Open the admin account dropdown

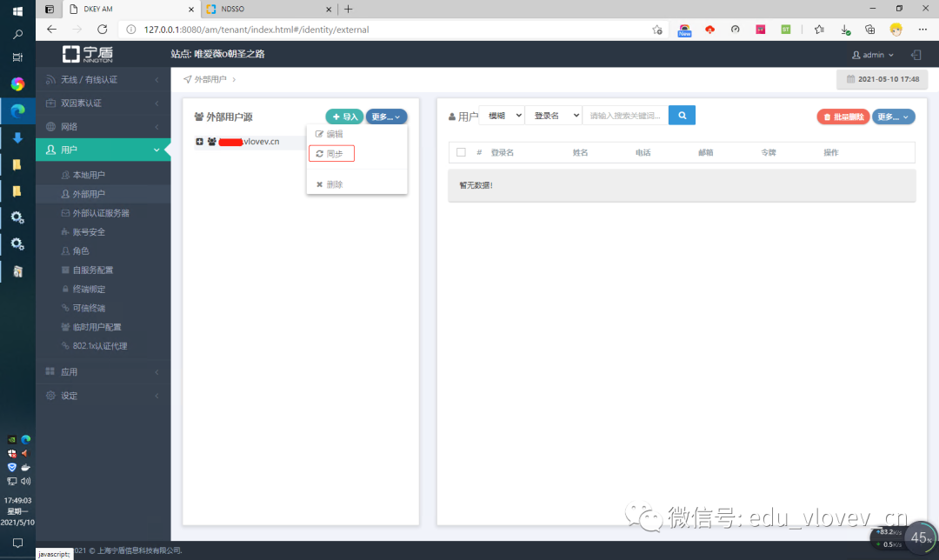point(873,55)
